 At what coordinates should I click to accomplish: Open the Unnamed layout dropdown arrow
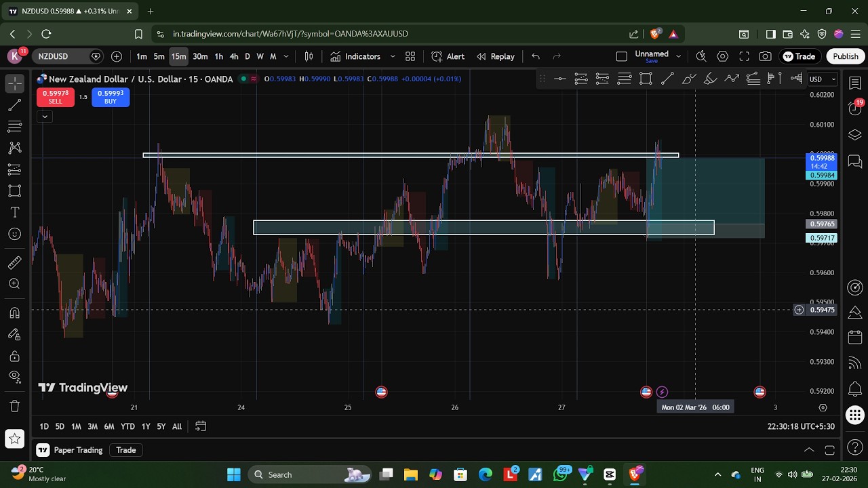(x=678, y=56)
